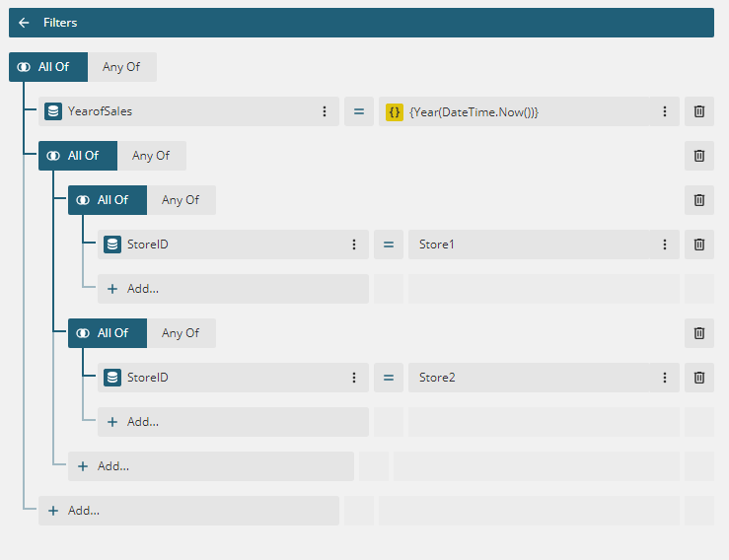Switch second-level group to Any Of
Image resolution: width=729 pixels, height=560 pixels.
pos(152,156)
